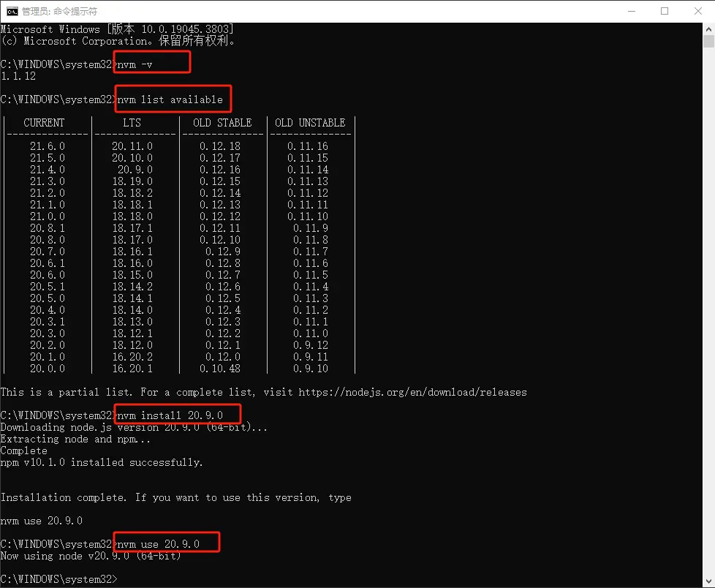The image size is (715, 588).
Task: Click the 'CURRENT' column header
Action: 44,123
